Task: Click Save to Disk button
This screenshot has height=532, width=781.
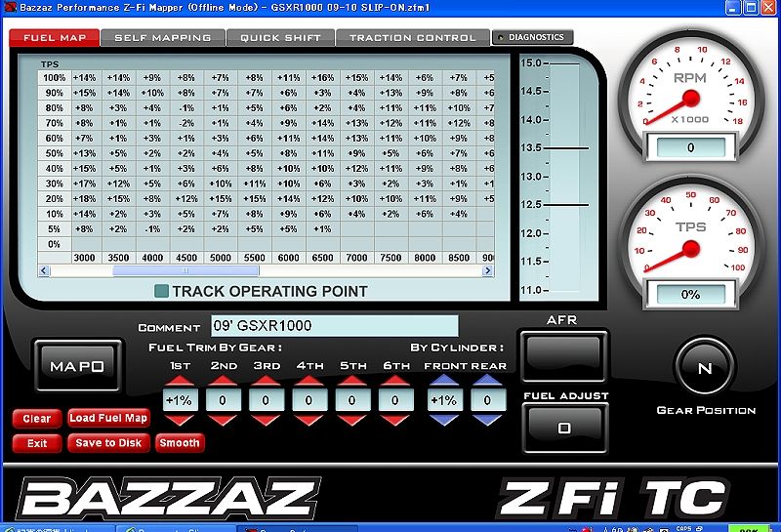Action: pos(108,443)
